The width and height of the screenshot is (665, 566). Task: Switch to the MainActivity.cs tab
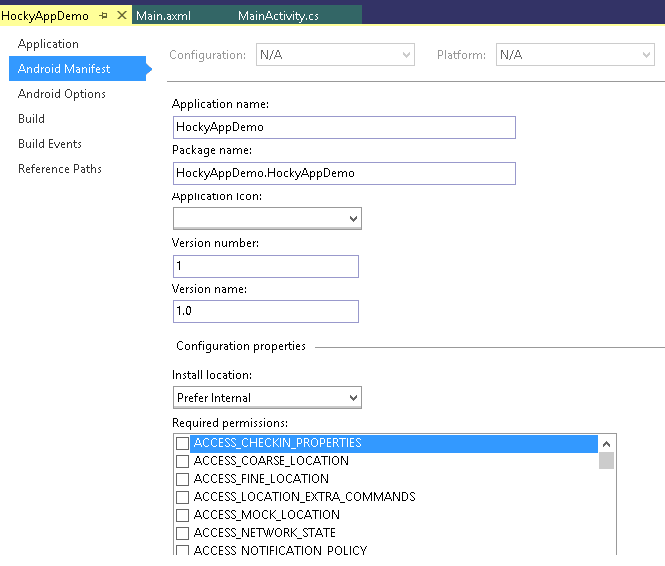point(278,16)
